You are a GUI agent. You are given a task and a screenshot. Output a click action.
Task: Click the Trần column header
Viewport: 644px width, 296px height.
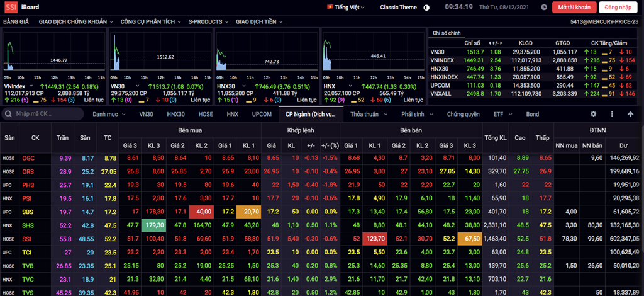[62, 138]
